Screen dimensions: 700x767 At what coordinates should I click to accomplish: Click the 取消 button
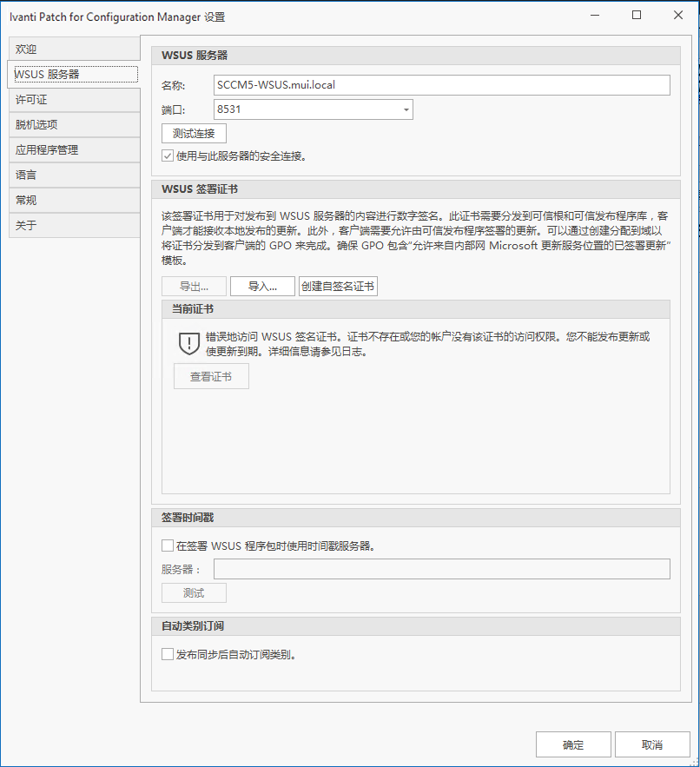(652, 744)
